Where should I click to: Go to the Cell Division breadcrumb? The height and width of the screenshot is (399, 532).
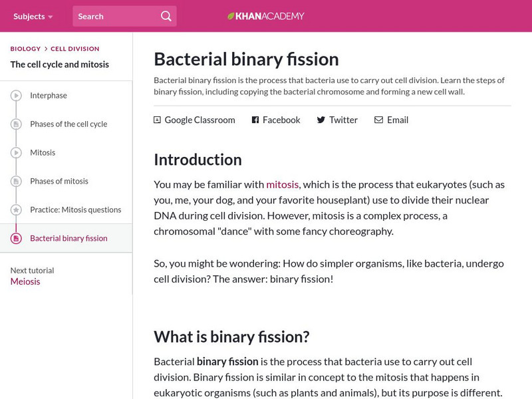[x=75, y=49]
